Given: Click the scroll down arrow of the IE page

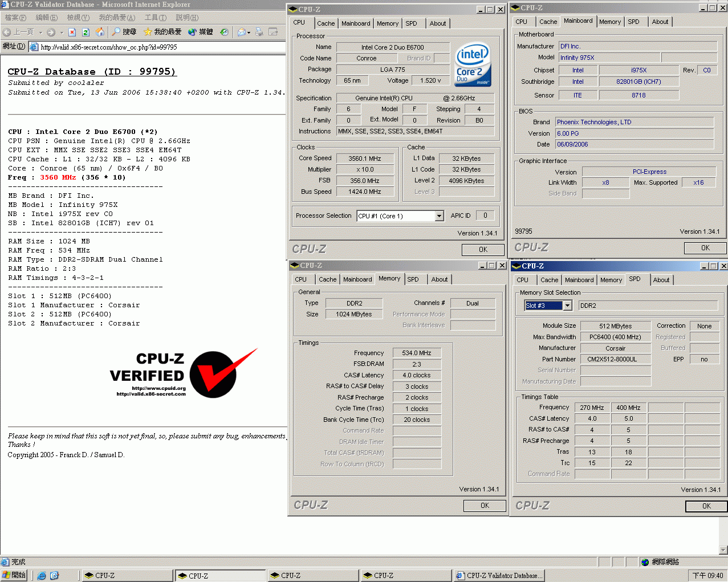Looking at the screenshot, I should tap(723, 550).
